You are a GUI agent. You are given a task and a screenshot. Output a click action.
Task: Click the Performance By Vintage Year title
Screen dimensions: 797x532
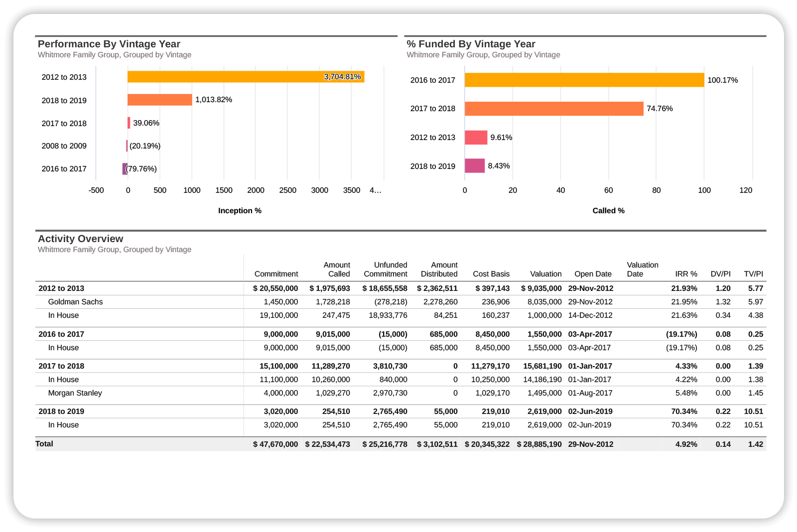click(109, 44)
